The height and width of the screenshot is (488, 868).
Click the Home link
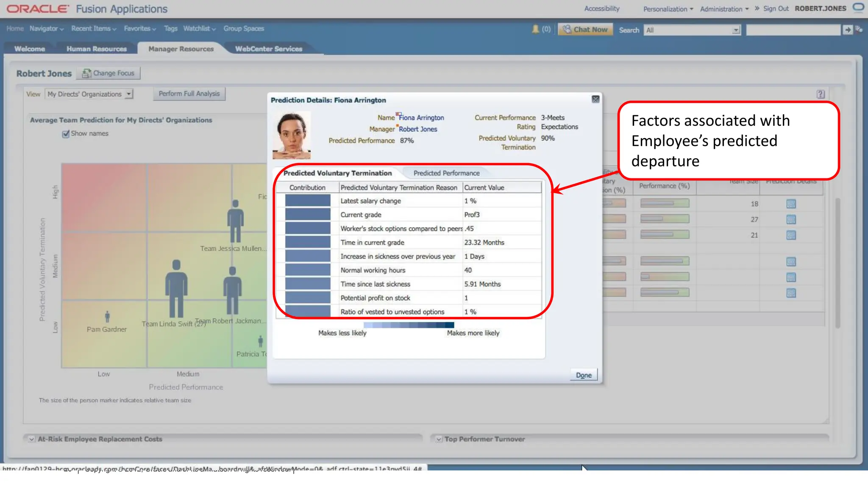click(x=15, y=28)
